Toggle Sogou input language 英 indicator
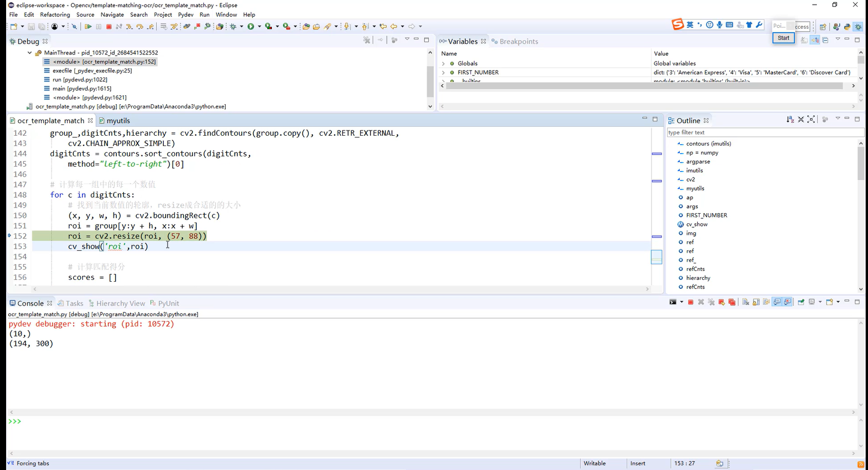Screen dimensions: 868x470 pyautogui.click(x=690, y=25)
